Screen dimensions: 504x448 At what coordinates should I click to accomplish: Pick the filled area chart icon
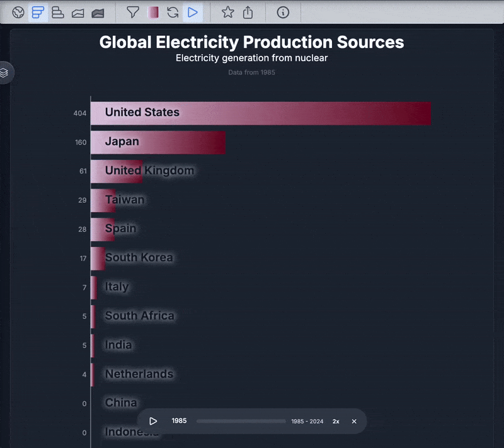98,12
